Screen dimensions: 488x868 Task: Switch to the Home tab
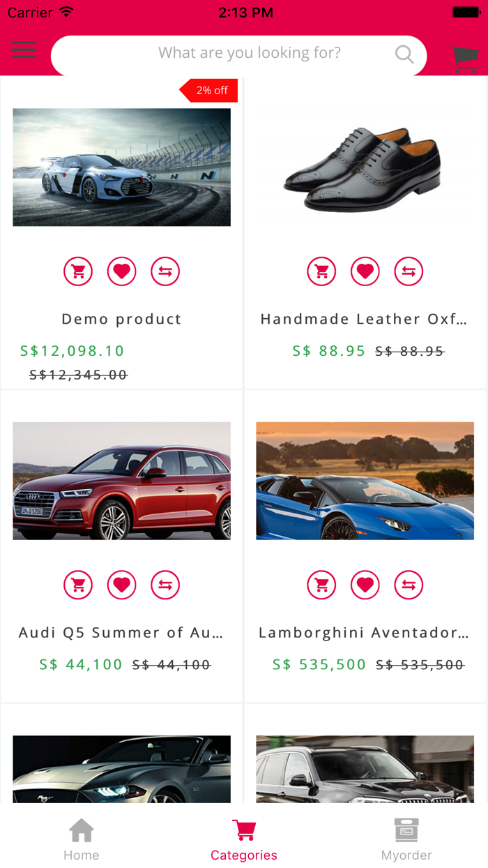(82, 840)
